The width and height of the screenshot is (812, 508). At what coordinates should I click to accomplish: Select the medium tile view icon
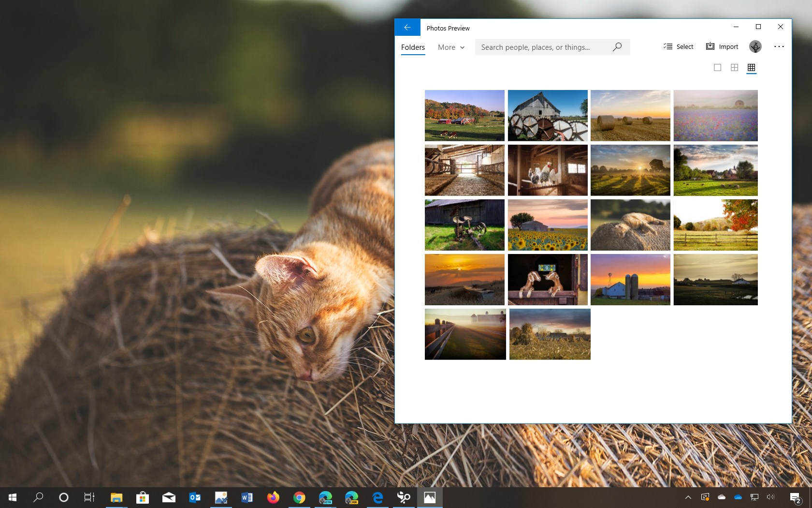(734, 68)
